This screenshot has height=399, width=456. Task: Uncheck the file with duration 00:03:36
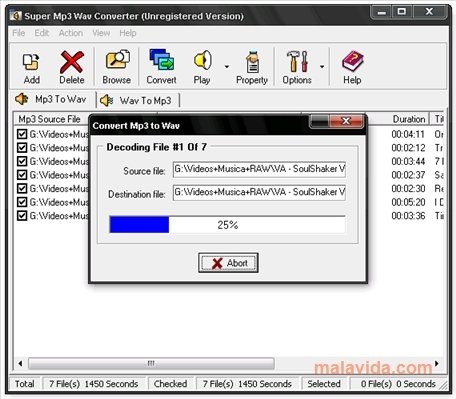22,216
